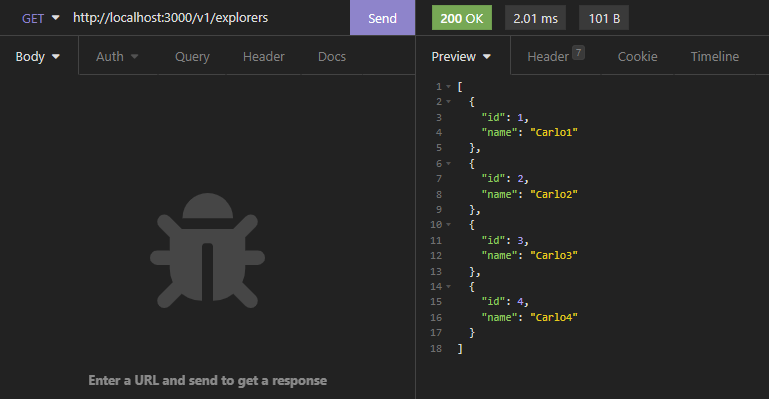Click line number 18 in gutter
The width and height of the screenshot is (769, 399).
click(x=436, y=349)
